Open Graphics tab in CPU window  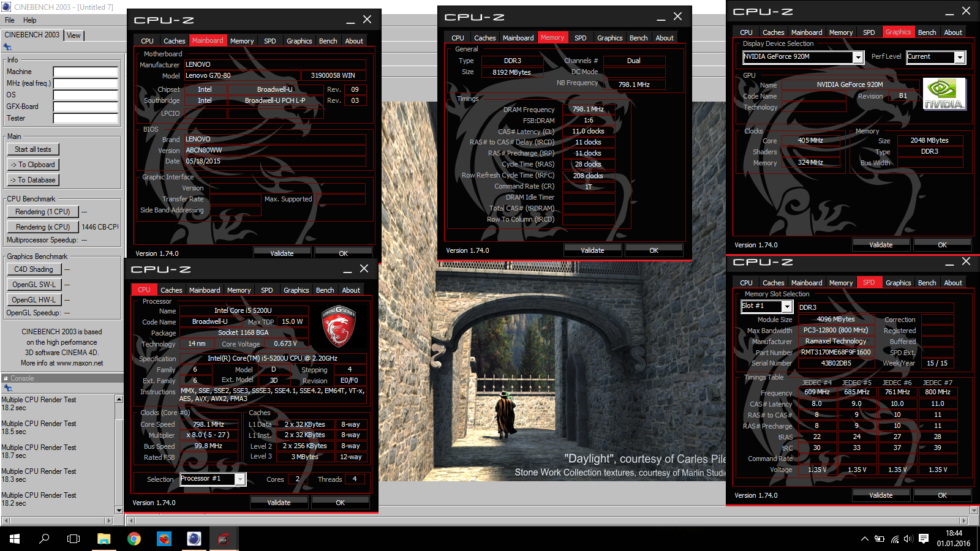click(x=296, y=290)
